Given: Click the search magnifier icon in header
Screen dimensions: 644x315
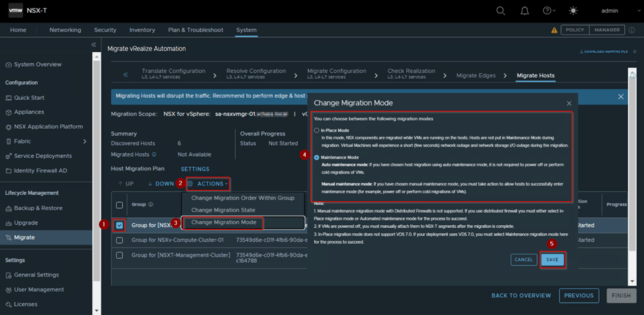Looking at the screenshot, I should (x=501, y=11).
